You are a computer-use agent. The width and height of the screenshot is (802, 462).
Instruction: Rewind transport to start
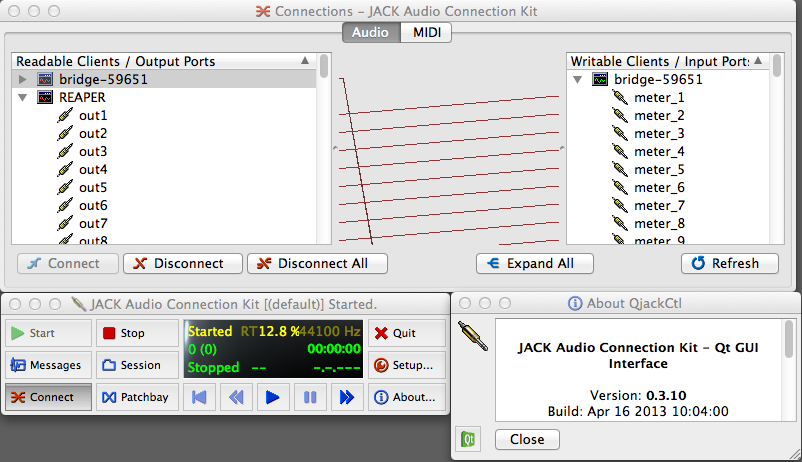click(x=199, y=397)
